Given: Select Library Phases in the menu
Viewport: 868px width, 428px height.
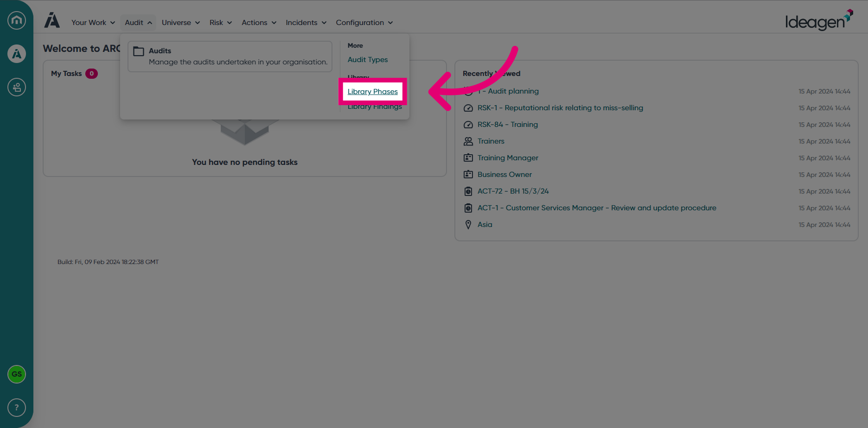Looking at the screenshot, I should click(x=373, y=92).
